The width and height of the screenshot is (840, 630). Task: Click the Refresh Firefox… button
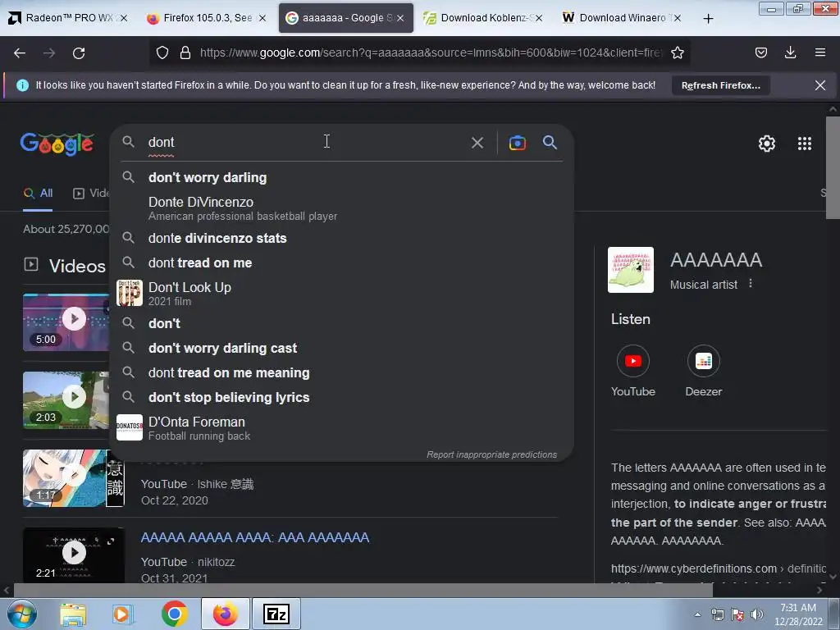click(720, 85)
